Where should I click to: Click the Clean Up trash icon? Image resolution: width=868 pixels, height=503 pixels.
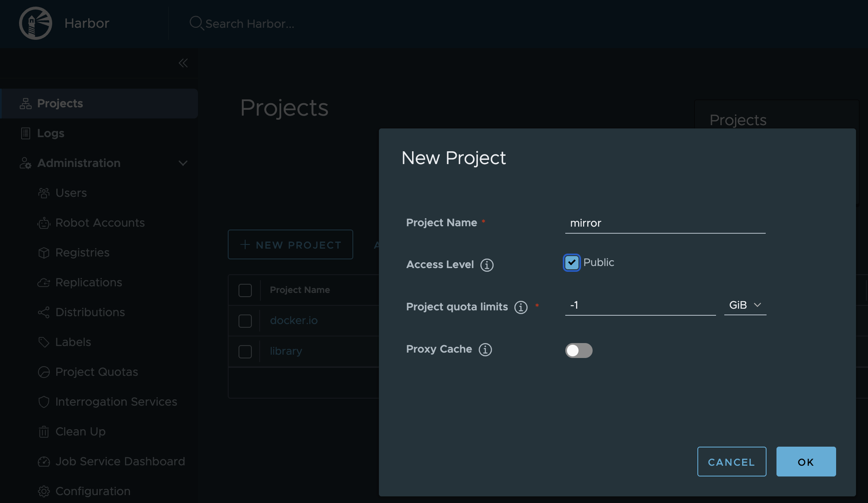point(44,432)
